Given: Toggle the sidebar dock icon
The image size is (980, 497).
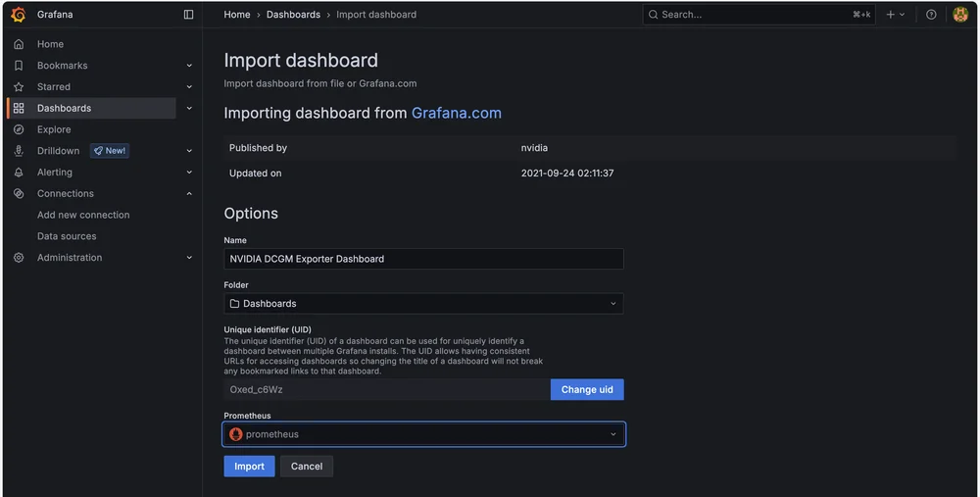Looking at the screenshot, I should (188, 15).
